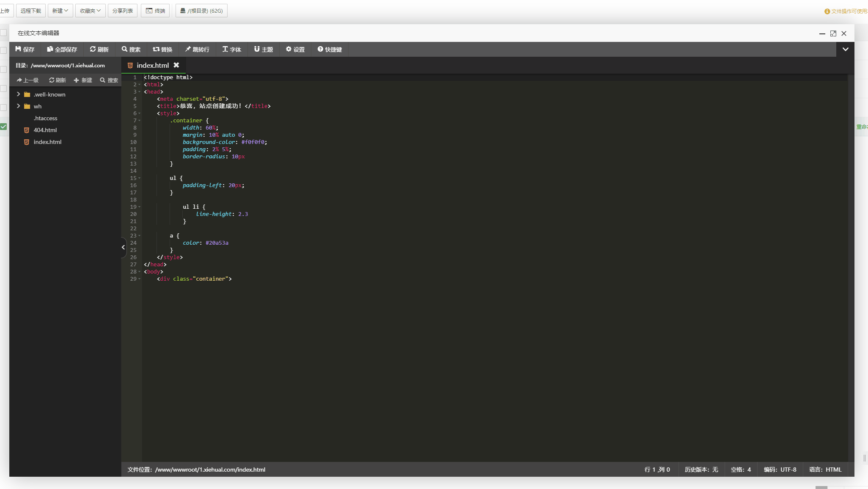This screenshot has width=868, height=489.
Task: Click the #20a53a color value in code
Action: click(x=217, y=243)
